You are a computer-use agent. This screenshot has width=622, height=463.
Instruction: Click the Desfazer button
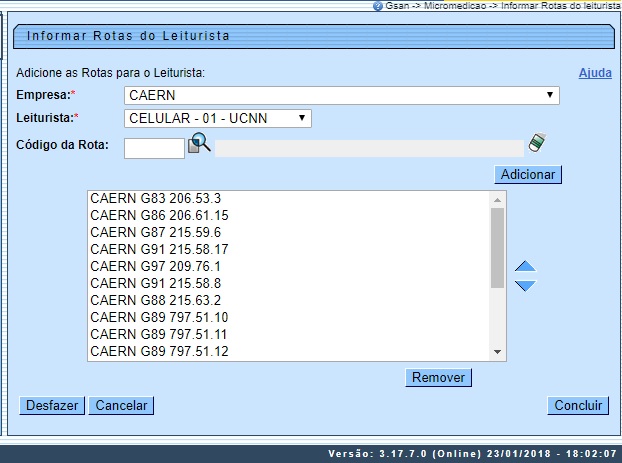(51, 406)
